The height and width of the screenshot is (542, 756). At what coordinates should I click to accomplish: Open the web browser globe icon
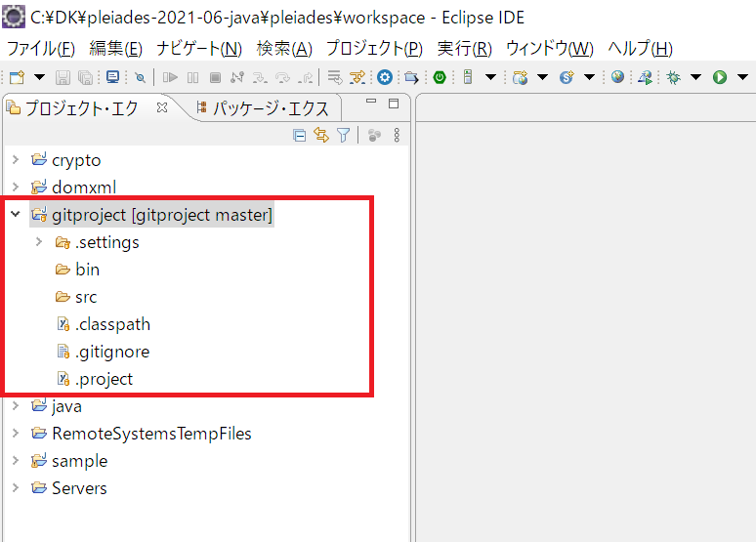[617, 77]
